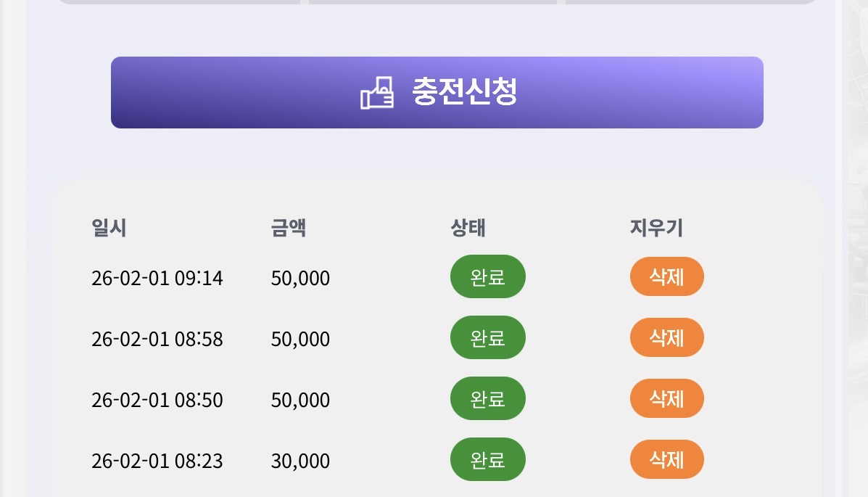Image resolution: width=868 pixels, height=497 pixels.
Task: Click the 상태 column header
Action: coord(468,228)
